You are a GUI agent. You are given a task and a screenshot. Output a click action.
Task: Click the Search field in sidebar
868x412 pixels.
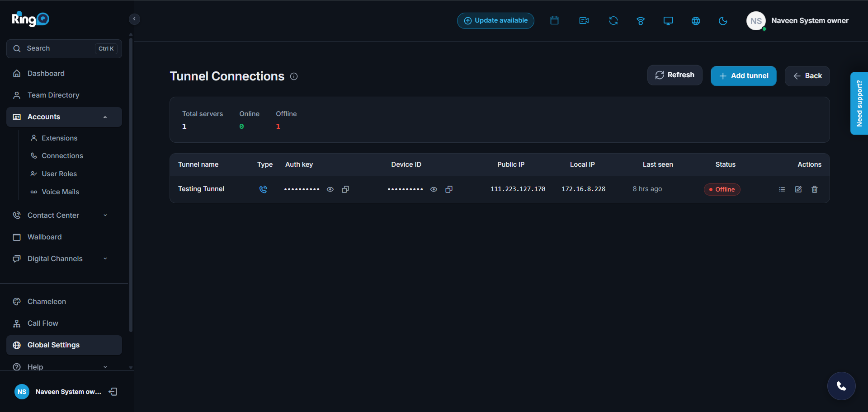[64, 49]
